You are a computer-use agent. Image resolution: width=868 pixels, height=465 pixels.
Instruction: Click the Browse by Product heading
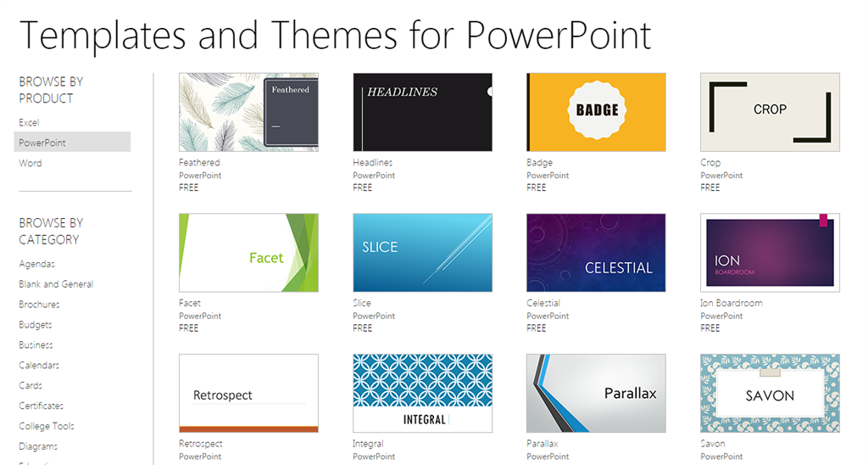click(x=51, y=90)
